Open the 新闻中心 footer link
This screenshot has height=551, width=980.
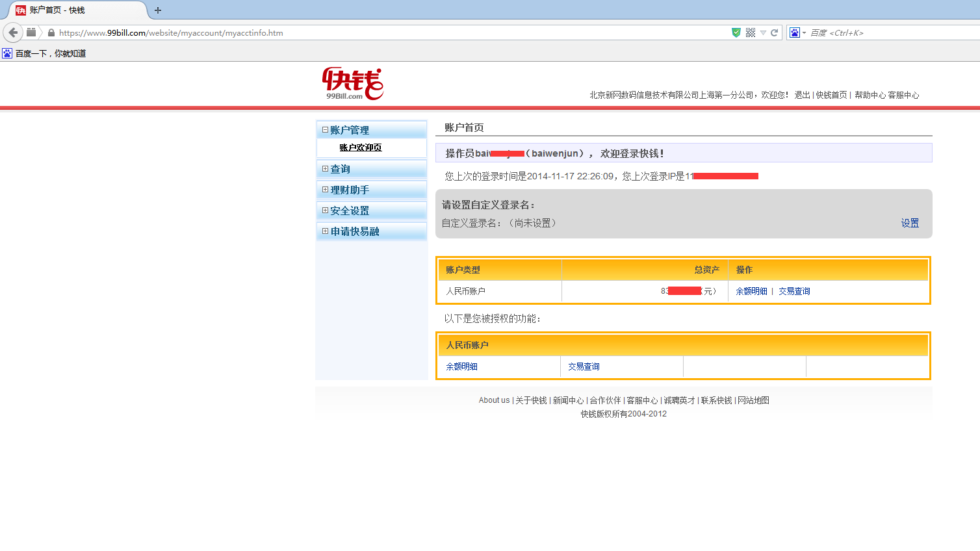point(568,400)
